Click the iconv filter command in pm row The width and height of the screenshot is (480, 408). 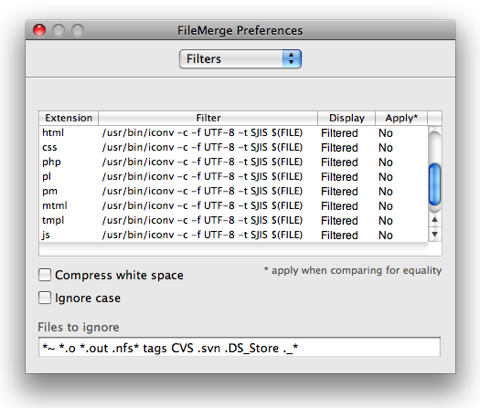202,191
